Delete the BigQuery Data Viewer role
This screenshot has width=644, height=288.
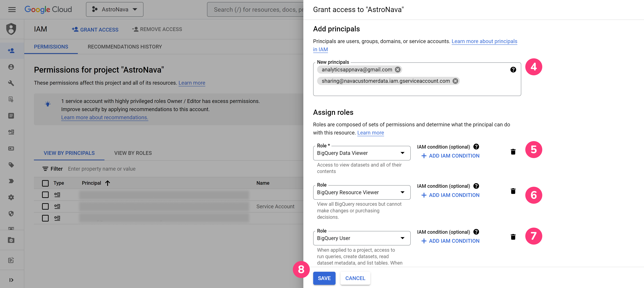pyautogui.click(x=513, y=152)
